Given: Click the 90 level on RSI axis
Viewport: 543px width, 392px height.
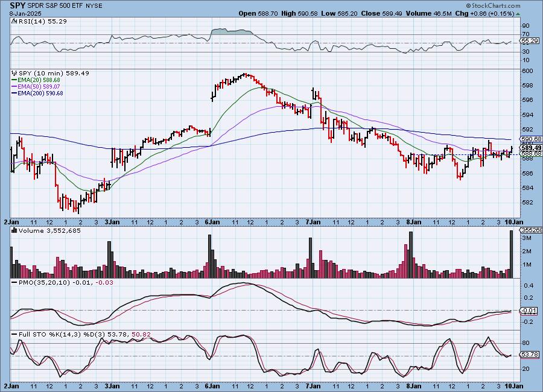Looking at the screenshot, I should pyautogui.click(x=526, y=25).
